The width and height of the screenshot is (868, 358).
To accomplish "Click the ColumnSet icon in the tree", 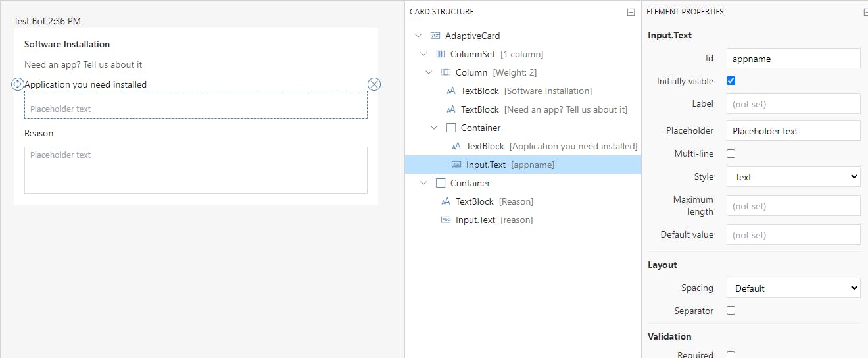I will (x=440, y=54).
